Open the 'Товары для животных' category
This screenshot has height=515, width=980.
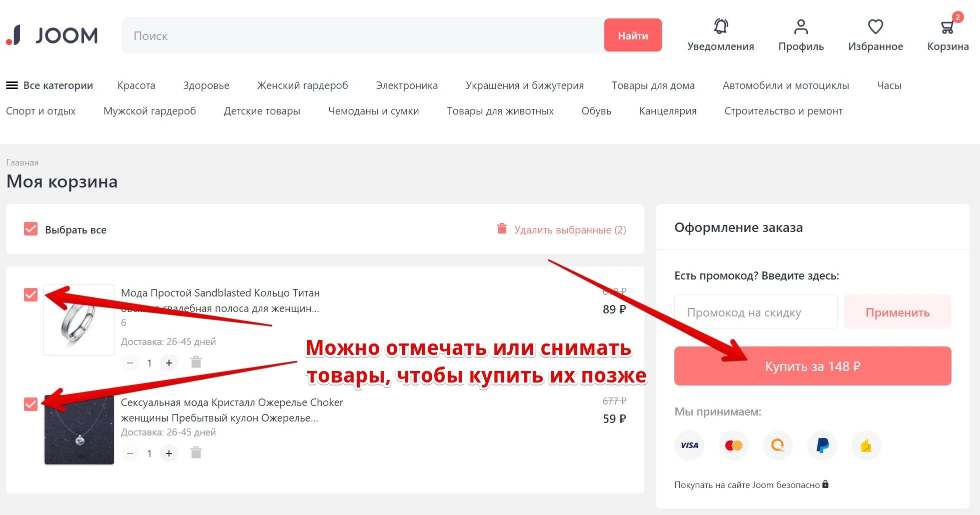pyautogui.click(x=500, y=111)
